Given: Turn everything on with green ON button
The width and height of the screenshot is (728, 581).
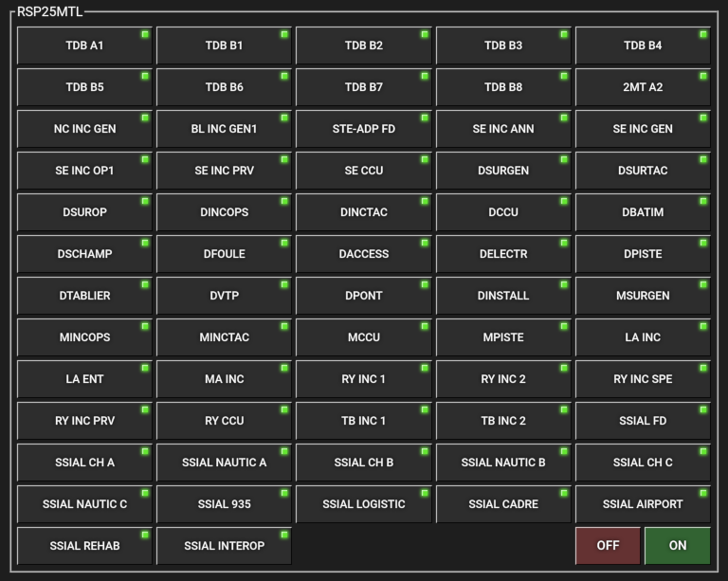Looking at the screenshot, I should 678,546.
